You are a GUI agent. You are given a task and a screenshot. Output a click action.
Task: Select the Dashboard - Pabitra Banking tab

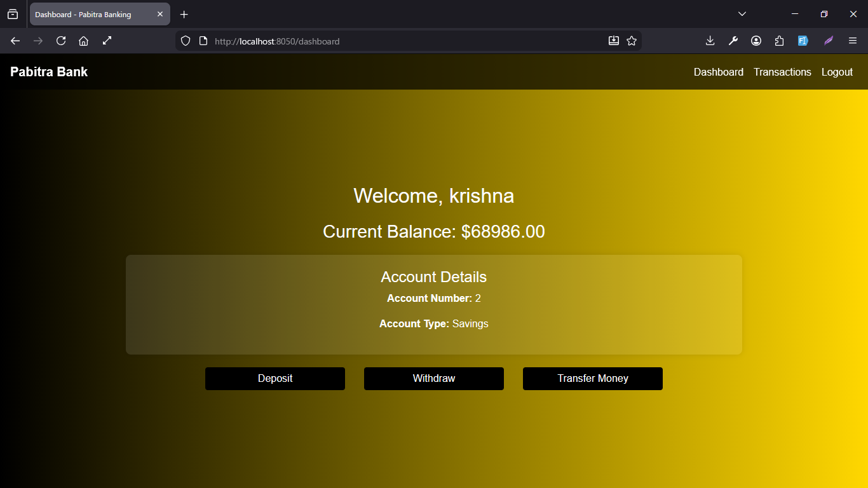pyautogui.click(x=100, y=14)
